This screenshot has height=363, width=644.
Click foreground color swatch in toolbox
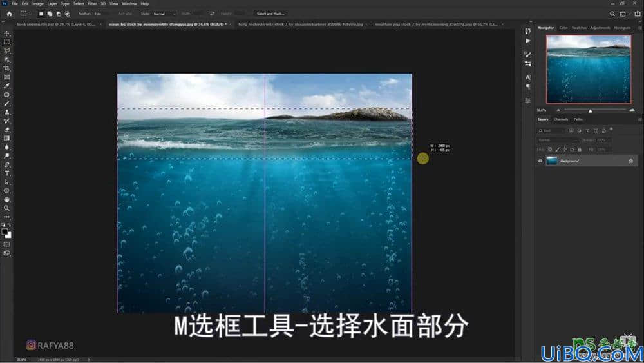5,232
